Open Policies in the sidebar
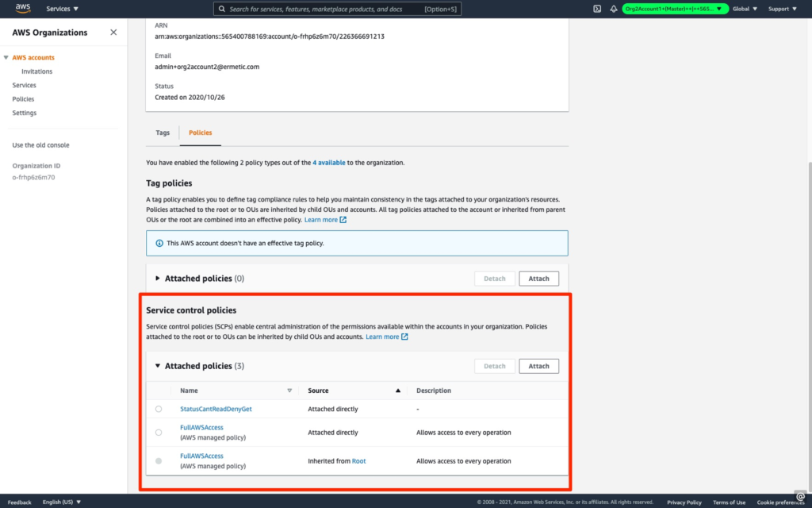The image size is (812, 508). pos(23,99)
